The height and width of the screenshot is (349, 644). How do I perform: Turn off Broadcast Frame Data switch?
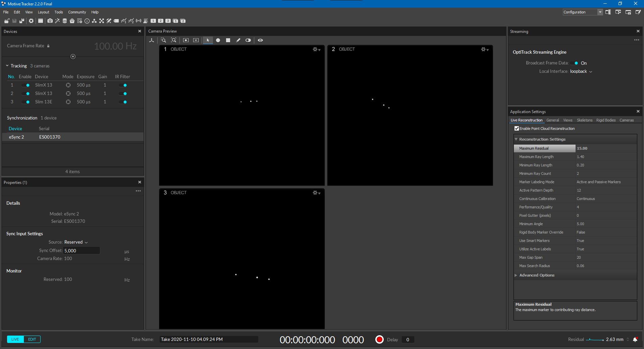575,63
